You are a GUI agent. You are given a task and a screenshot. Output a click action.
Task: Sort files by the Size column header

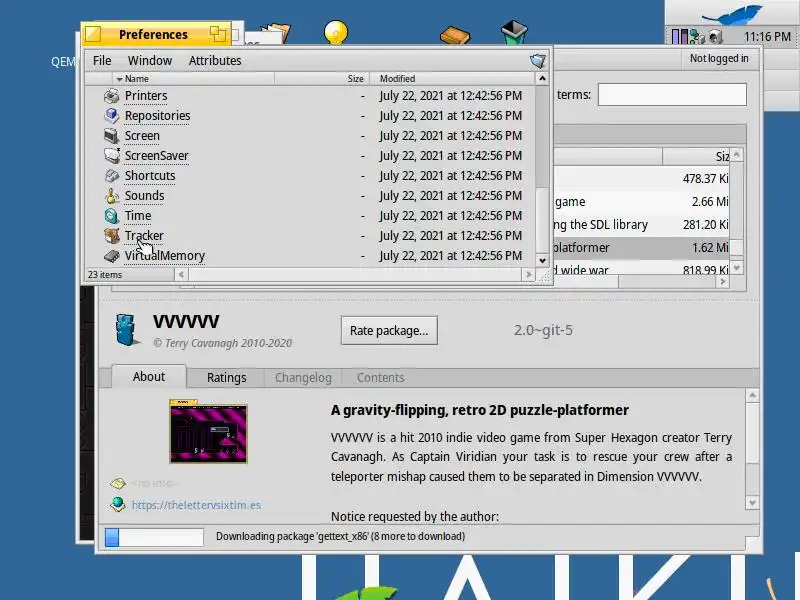(x=321, y=79)
